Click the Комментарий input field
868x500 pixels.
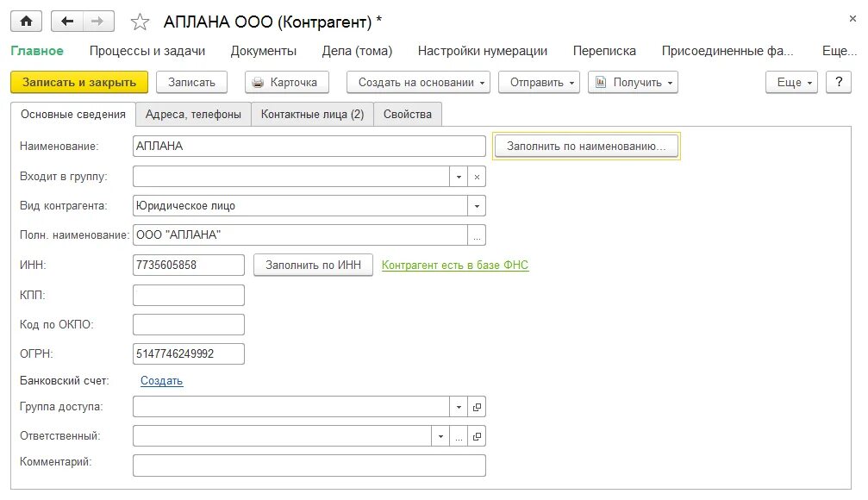click(309, 466)
